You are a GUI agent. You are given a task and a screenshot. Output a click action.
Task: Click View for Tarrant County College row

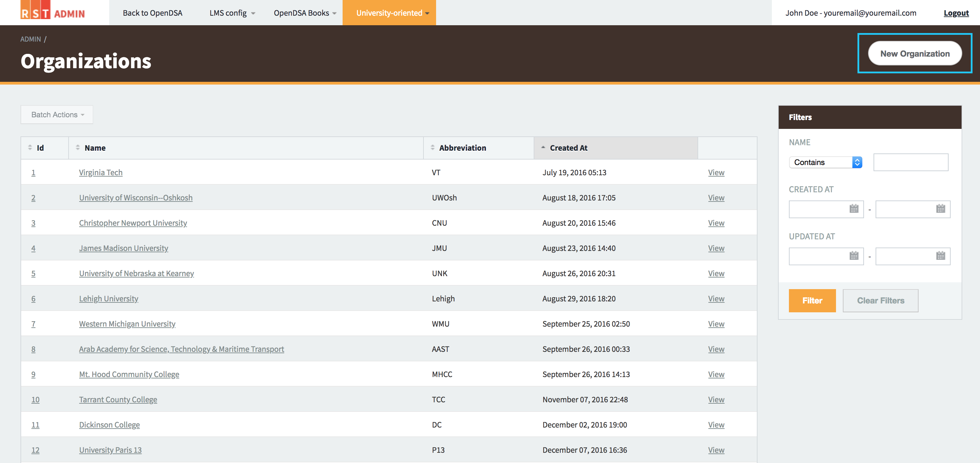[716, 400]
